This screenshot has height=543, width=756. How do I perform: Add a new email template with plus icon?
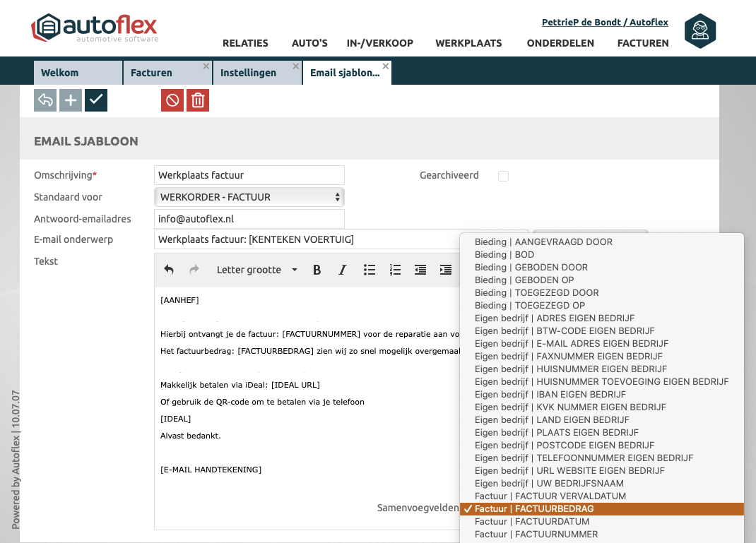pyautogui.click(x=71, y=100)
